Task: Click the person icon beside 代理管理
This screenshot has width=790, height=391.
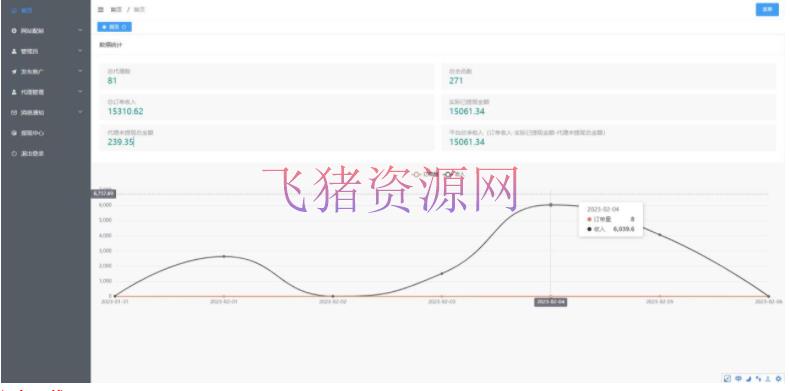Action: [14, 92]
